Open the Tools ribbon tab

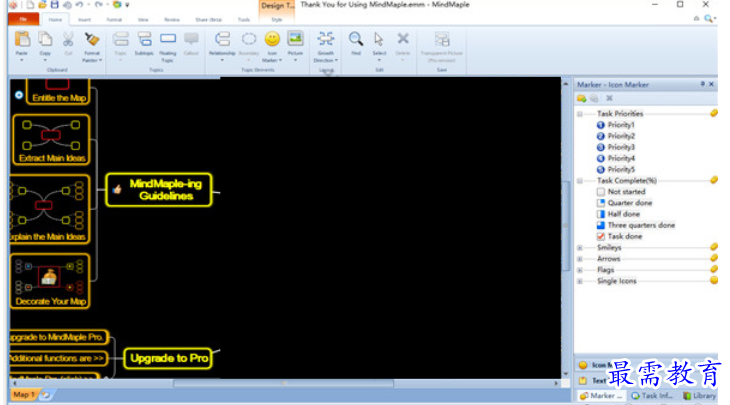[x=244, y=20]
